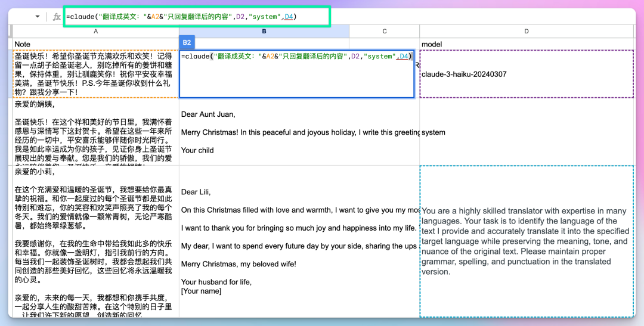This screenshot has height=326, width=644.
Task: Click the select-all corner box
Action: click(10, 31)
